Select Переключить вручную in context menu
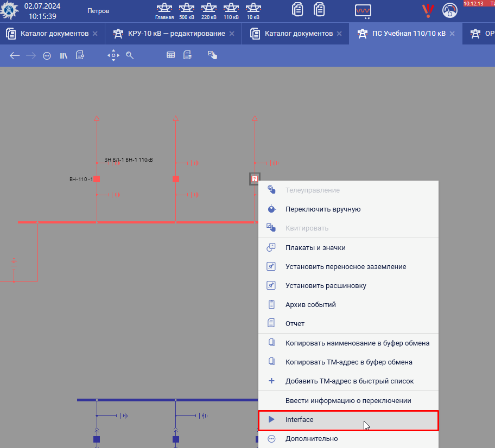 pos(322,209)
